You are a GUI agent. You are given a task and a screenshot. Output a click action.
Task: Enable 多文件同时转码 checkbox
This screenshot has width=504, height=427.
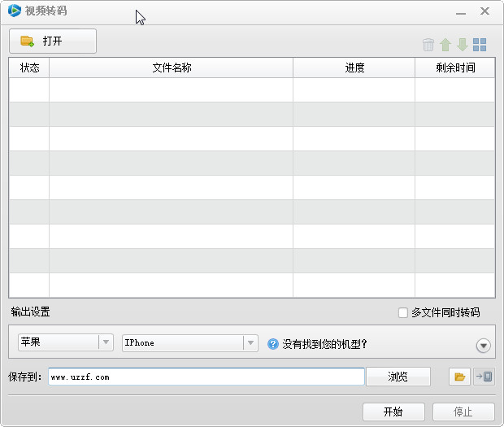click(402, 312)
